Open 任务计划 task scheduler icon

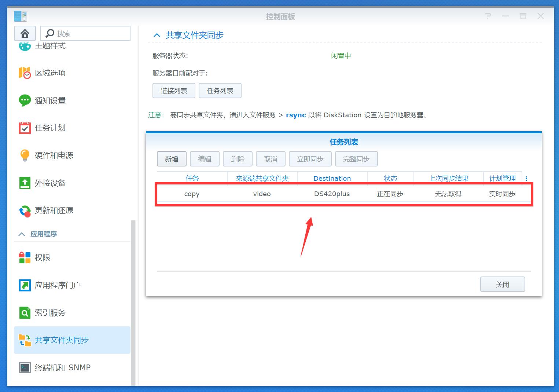[25, 128]
